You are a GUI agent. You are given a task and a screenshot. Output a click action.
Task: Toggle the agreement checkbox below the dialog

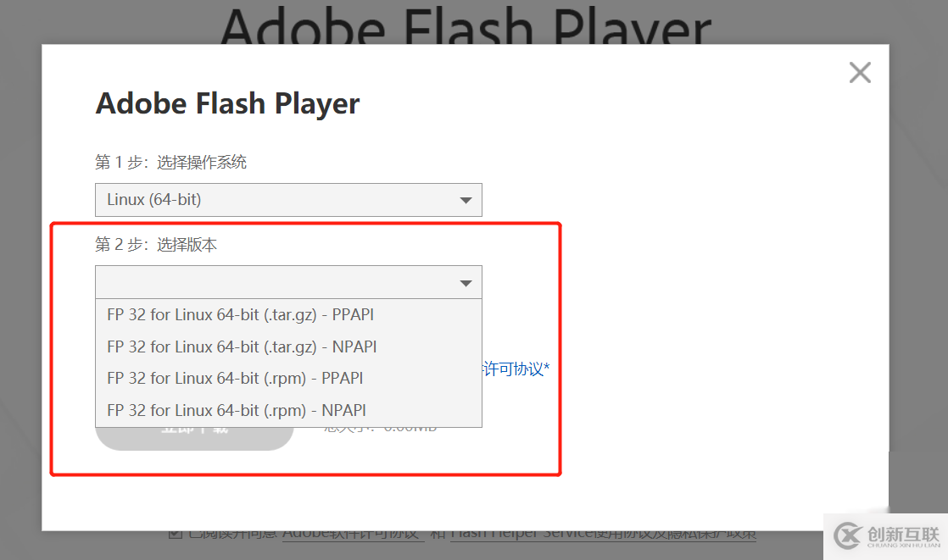[176, 534]
